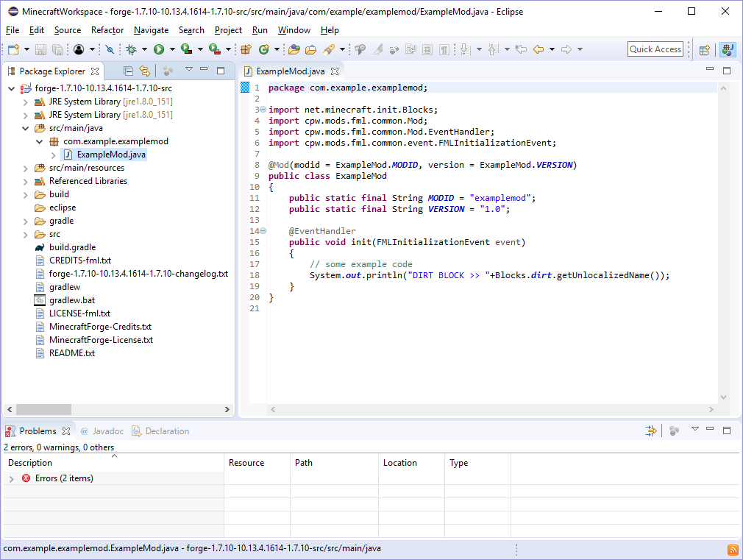743x560 pixels.
Task: Open the Project menu
Action: [x=228, y=30]
